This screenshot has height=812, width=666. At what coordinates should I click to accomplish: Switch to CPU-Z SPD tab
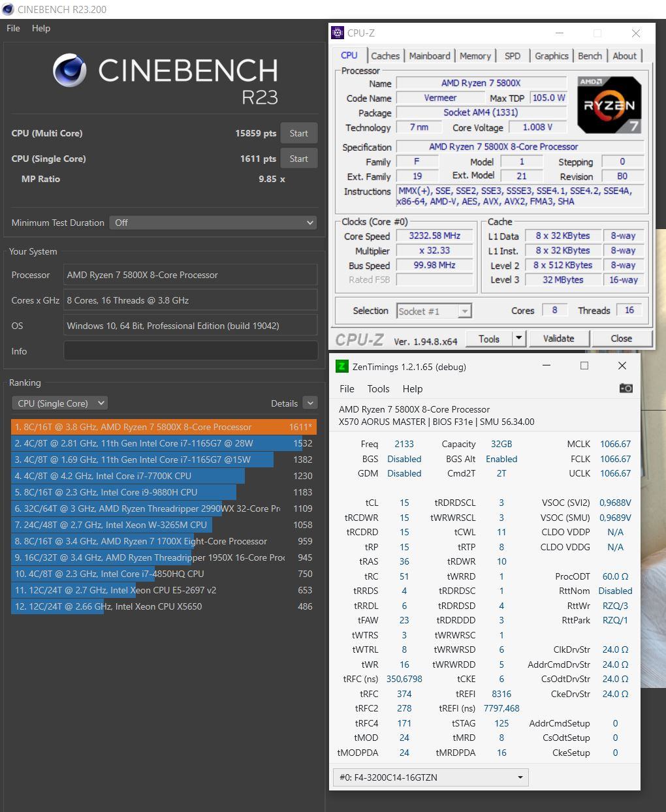coord(513,56)
